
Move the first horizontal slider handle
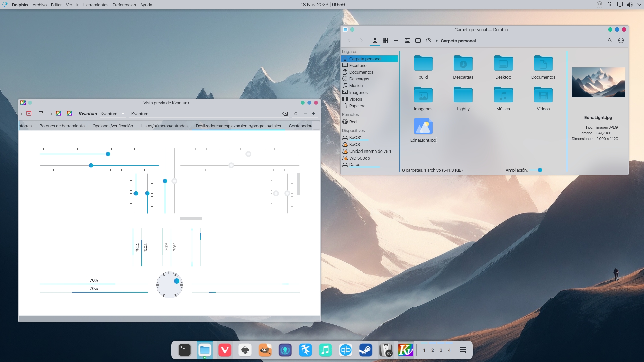pos(108,154)
